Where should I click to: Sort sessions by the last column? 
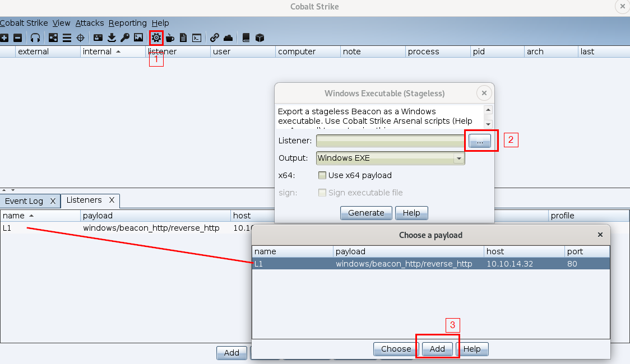(604, 52)
